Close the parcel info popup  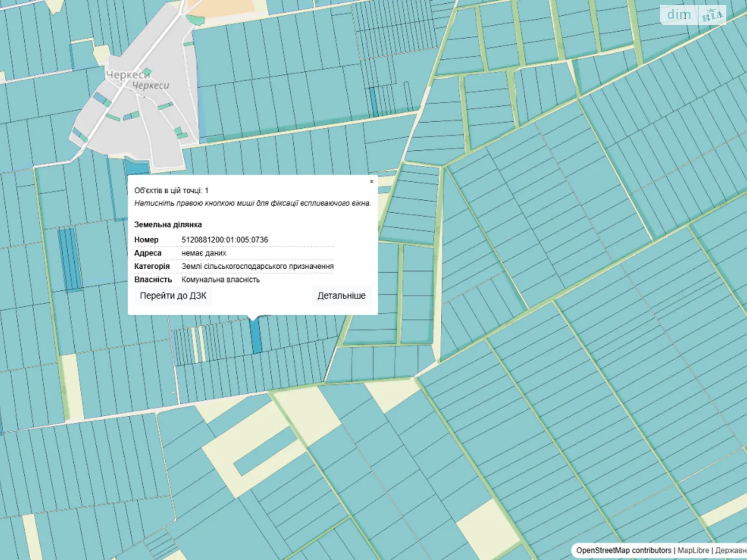(x=372, y=182)
